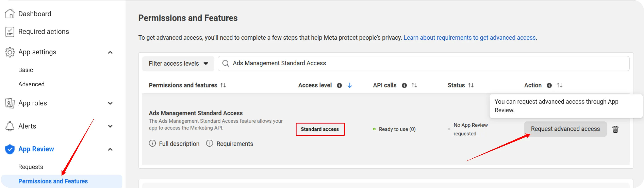
Task: Click the Action column header text
Action: pos(533,85)
